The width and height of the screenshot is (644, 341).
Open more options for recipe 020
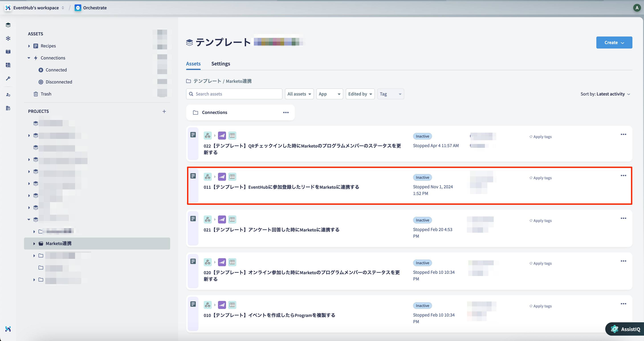pos(623,261)
